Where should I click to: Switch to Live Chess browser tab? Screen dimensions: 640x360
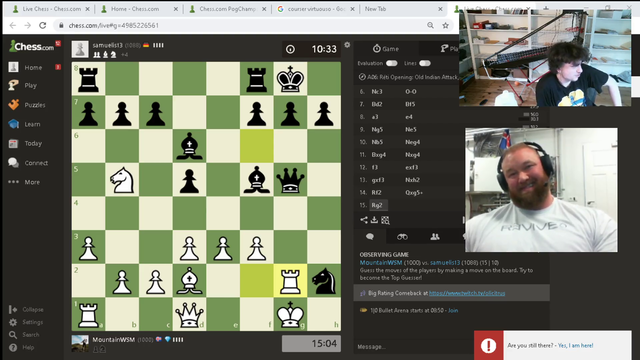(x=51, y=9)
